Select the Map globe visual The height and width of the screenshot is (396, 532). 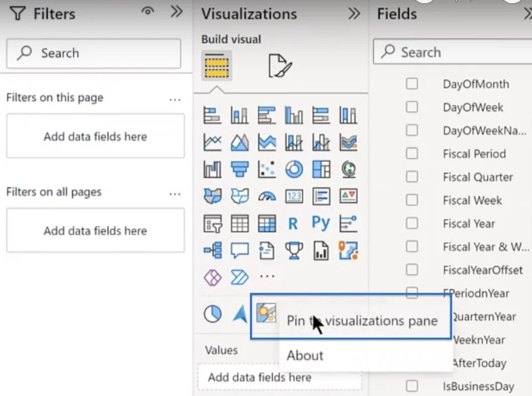pos(348,169)
